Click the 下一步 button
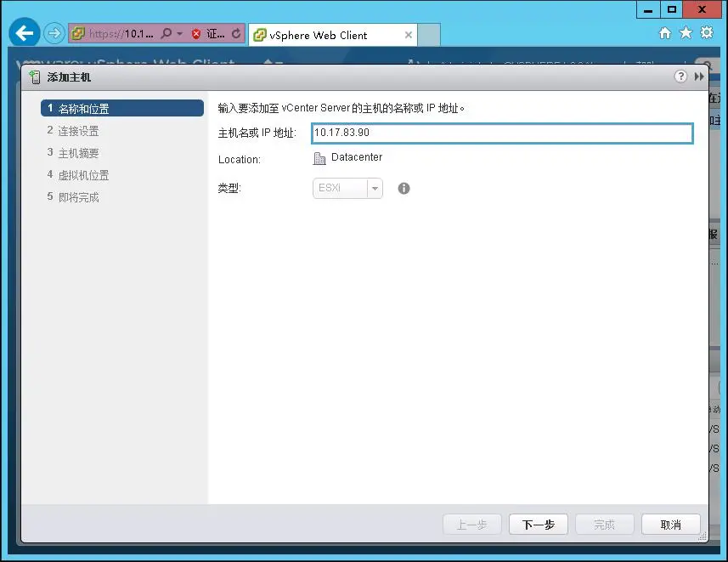Image resolution: width=728 pixels, height=562 pixels. pyautogui.click(x=539, y=525)
